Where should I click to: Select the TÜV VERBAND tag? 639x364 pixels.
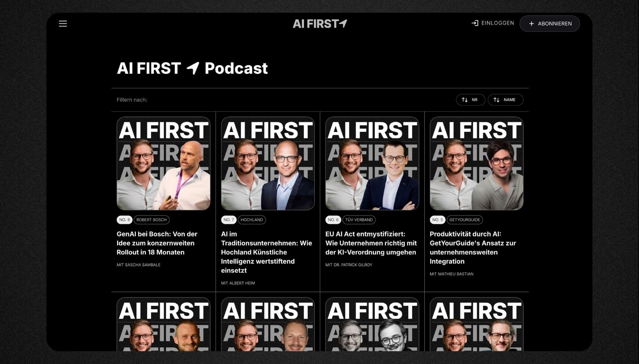pyautogui.click(x=359, y=220)
